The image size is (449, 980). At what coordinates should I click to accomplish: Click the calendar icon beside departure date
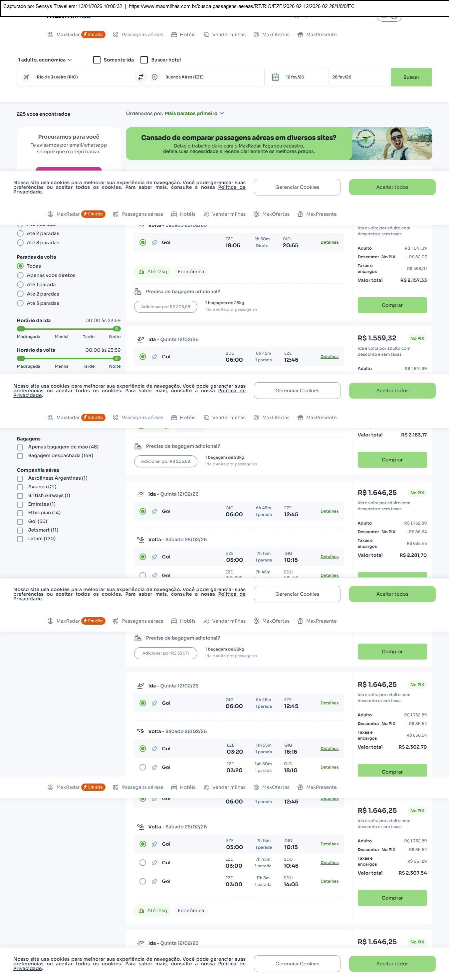click(x=275, y=77)
